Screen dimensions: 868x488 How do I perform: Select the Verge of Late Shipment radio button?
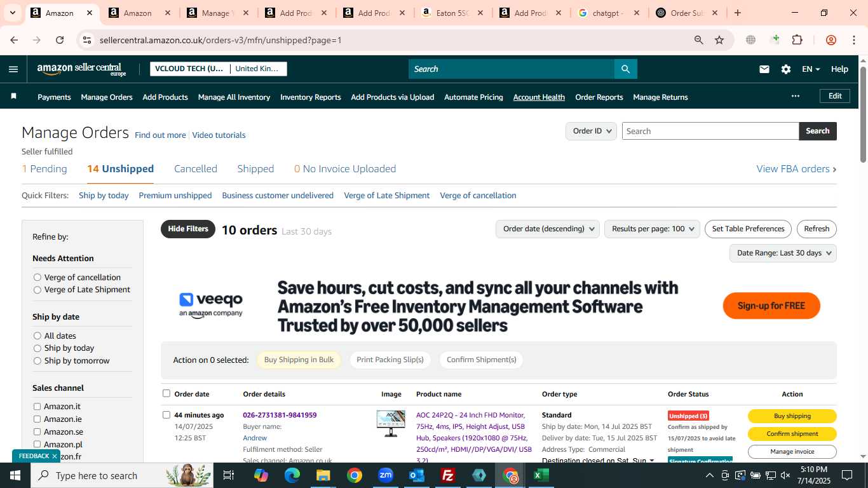pyautogui.click(x=37, y=290)
